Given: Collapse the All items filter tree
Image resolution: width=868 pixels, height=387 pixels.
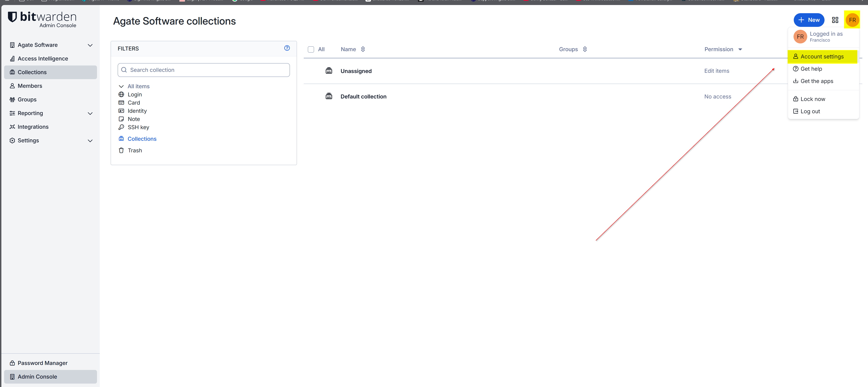Looking at the screenshot, I should click(x=121, y=86).
